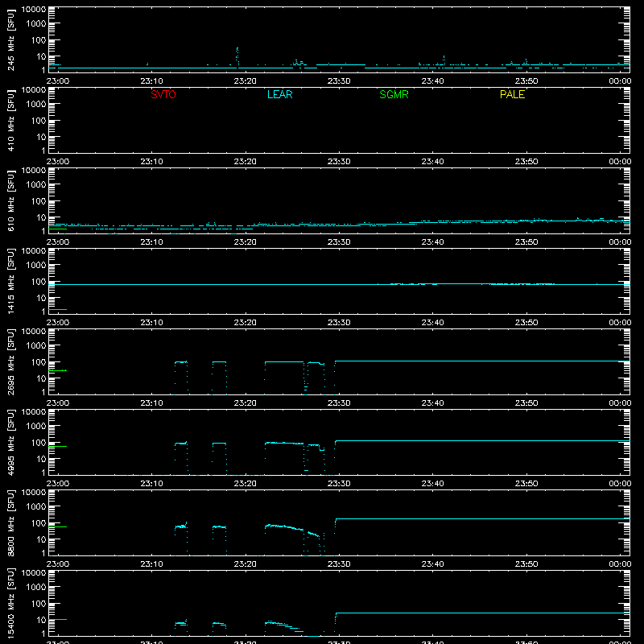The image size is (644, 644).
Task: Click the red SVTO station label
Action: 163,94
